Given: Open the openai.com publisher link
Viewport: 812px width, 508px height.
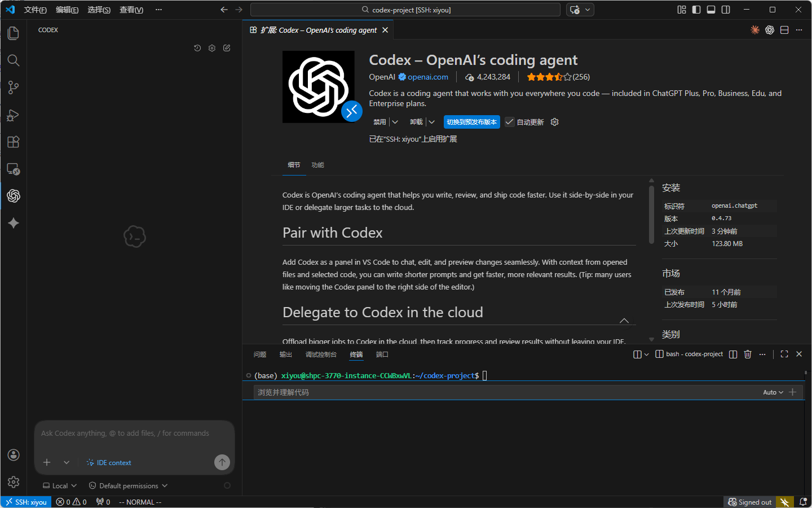Looking at the screenshot, I should pyautogui.click(x=427, y=77).
